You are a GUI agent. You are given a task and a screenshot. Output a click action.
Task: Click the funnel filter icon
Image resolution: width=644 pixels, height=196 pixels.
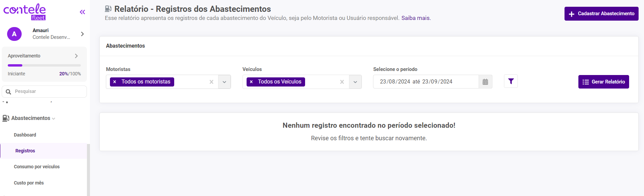point(511,81)
